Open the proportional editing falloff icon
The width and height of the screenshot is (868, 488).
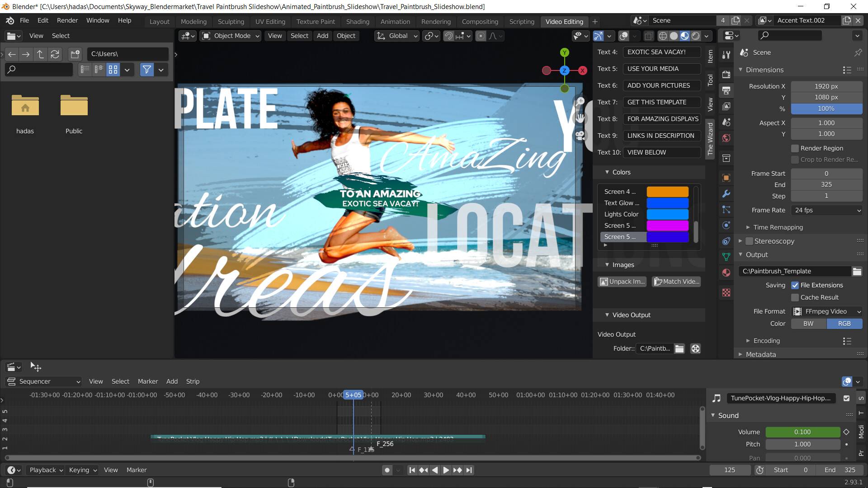click(493, 36)
